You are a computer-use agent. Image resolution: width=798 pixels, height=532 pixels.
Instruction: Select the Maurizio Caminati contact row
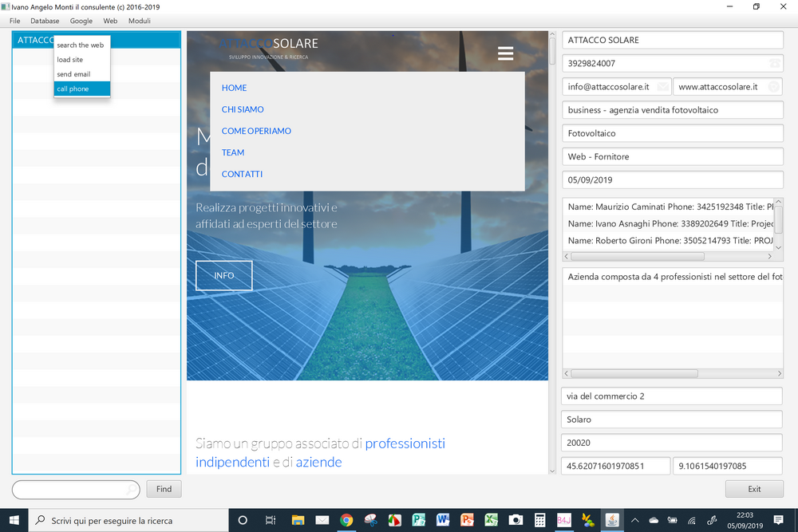point(668,207)
